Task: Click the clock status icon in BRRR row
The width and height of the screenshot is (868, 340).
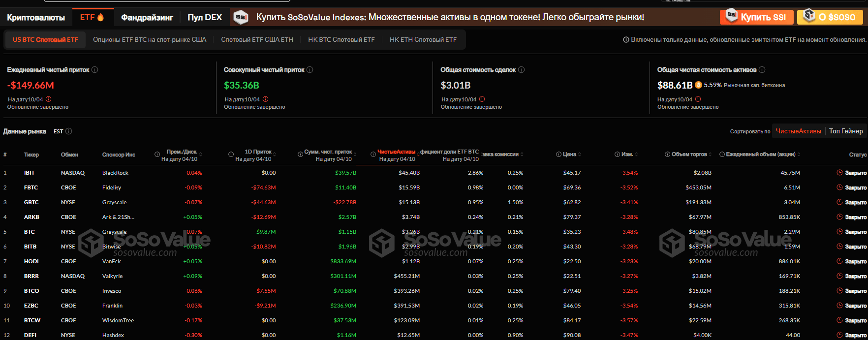Action: click(839, 276)
